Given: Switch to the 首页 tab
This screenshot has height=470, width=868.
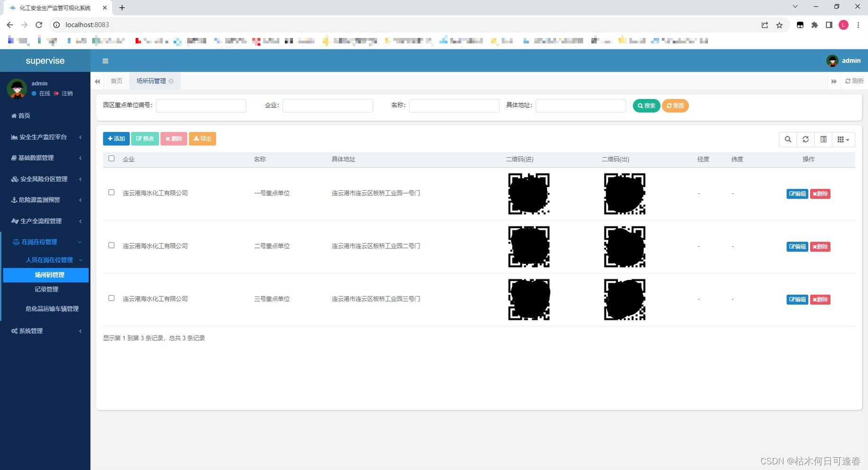Looking at the screenshot, I should pos(117,81).
